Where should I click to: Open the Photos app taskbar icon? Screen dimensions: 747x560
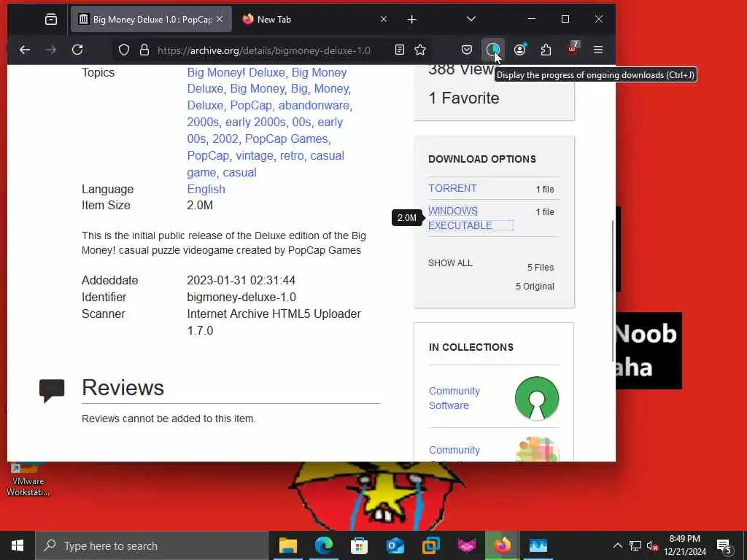coord(538,545)
